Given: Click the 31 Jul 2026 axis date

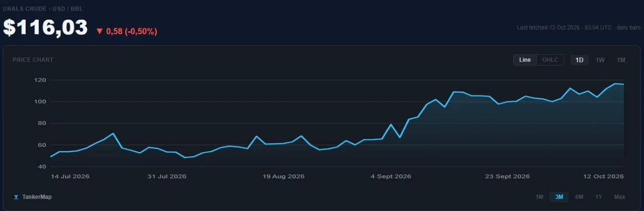Looking at the screenshot, I should (x=167, y=176).
